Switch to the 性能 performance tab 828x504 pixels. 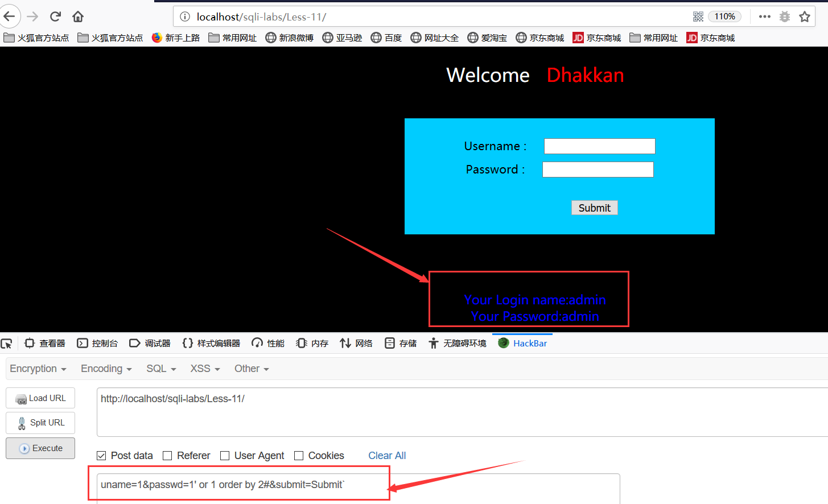[268, 343]
